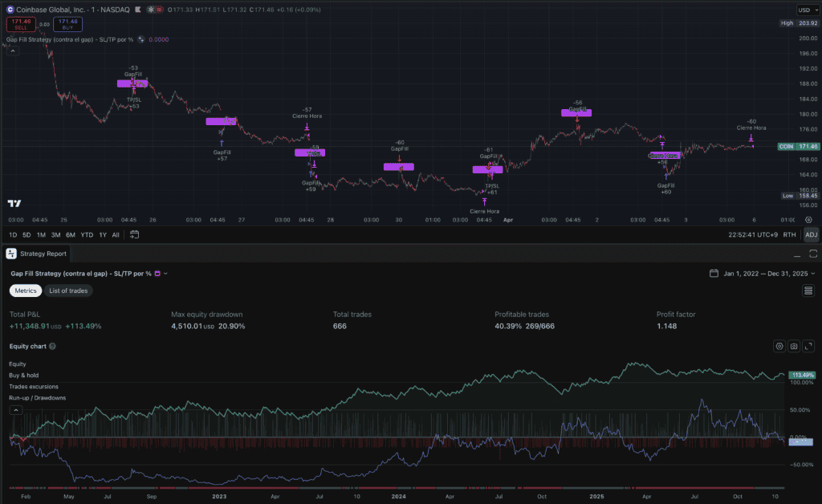
Task: Click purple calendar icon by strategy title
Action: pyautogui.click(x=157, y=274)
